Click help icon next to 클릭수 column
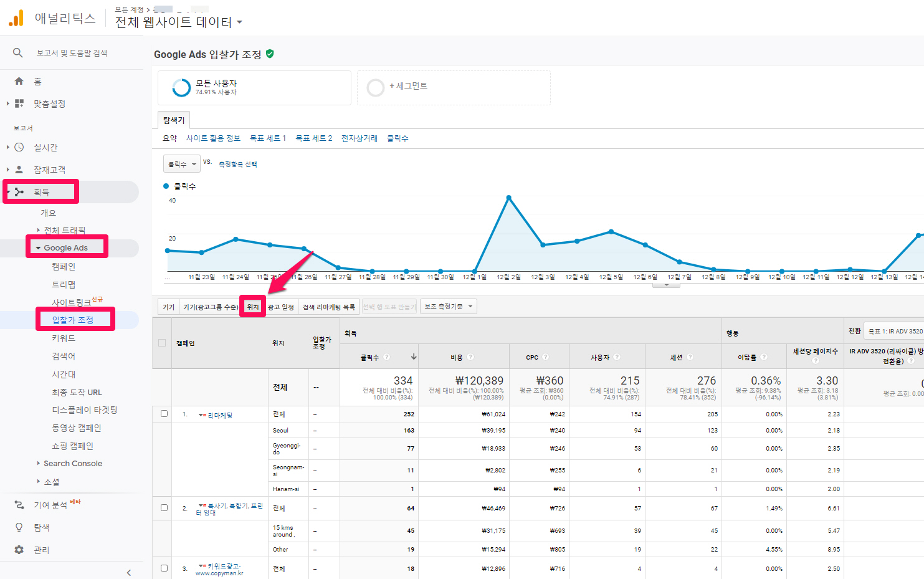The height and width of the screenshot is (579, 924). tap(387, 357)
